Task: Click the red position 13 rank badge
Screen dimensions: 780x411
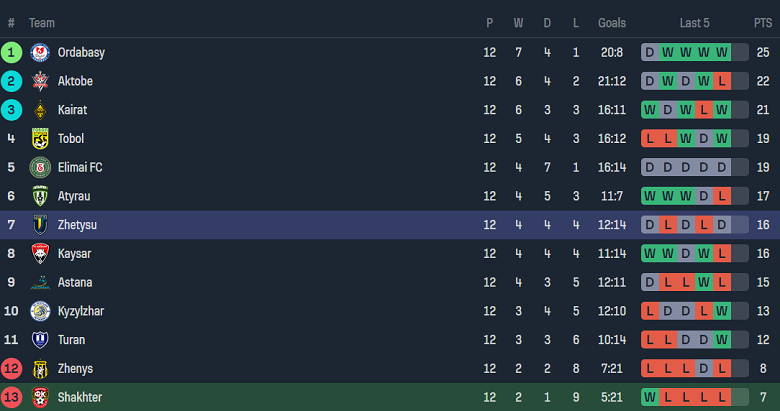Action: (12, 397)
